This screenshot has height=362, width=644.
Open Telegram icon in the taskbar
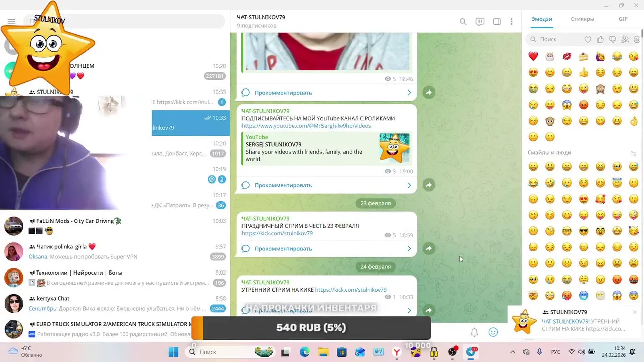click(471, 352)
